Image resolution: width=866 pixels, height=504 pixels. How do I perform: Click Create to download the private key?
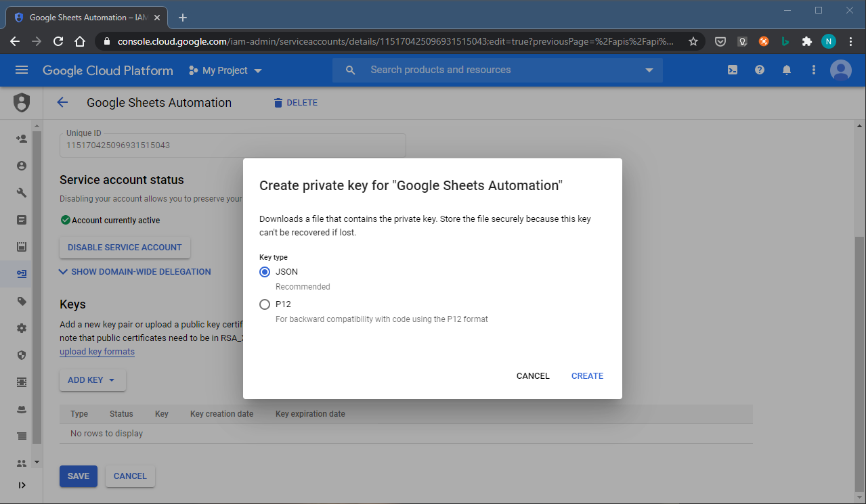(587, 376)
